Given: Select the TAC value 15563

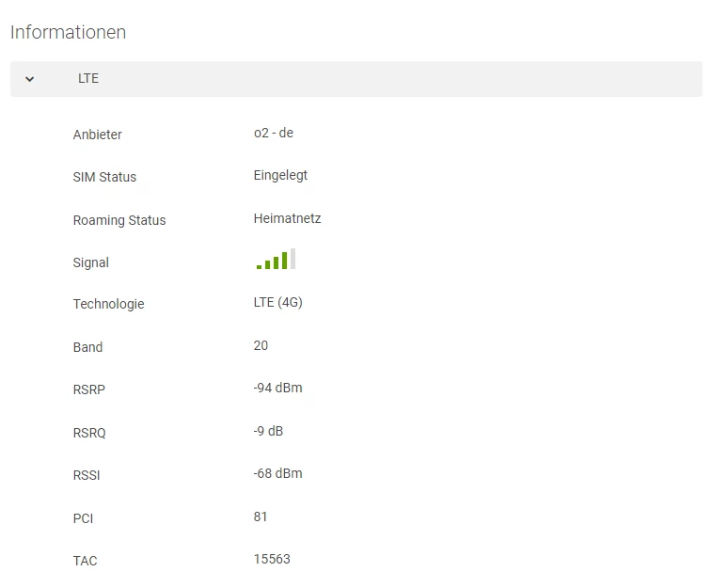Looking at the screenshot, I should point(272,559).
